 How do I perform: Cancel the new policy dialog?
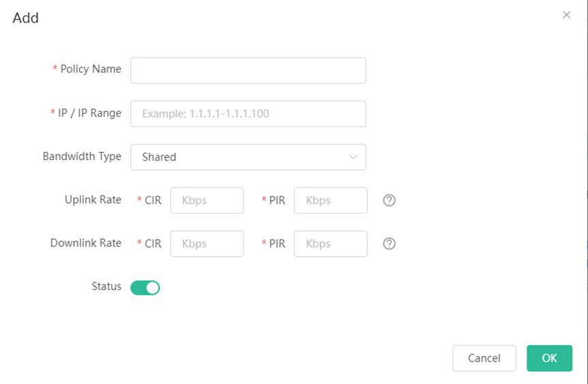click(484, 358)
